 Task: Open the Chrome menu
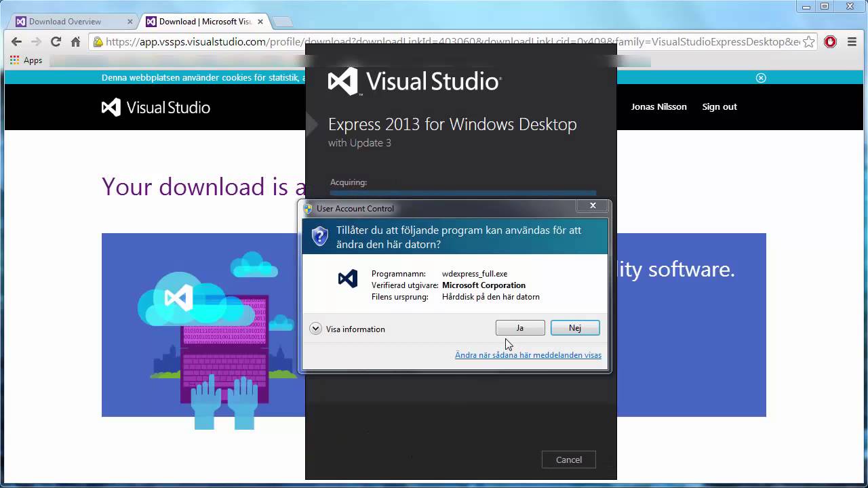[852, 42]
